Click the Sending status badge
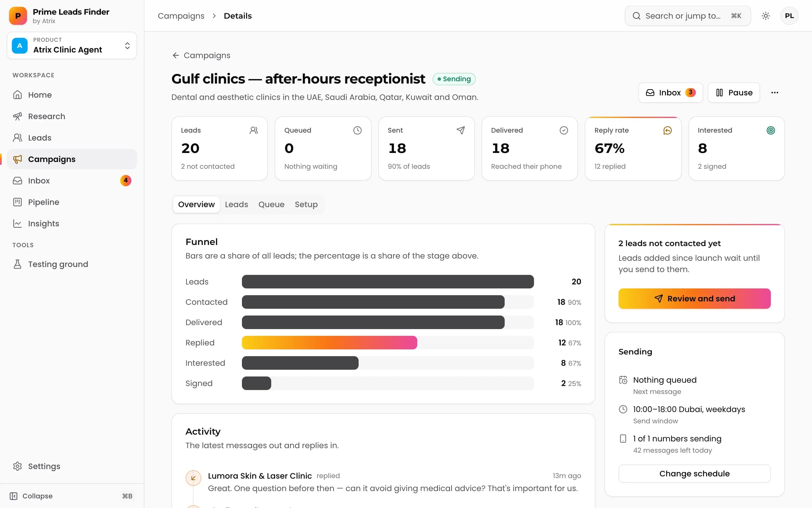The width and height of the screenshot is (812, 508). pos(454,79)
